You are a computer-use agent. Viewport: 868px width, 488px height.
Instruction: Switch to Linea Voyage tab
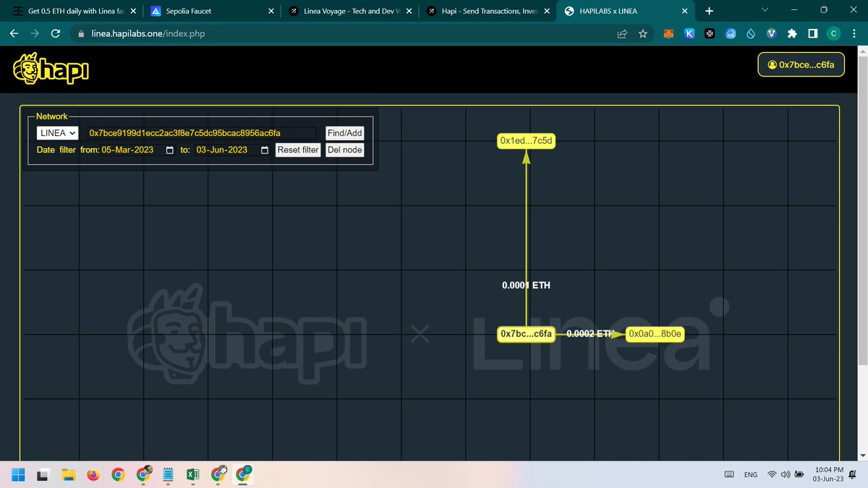click(x=352, y=11)
